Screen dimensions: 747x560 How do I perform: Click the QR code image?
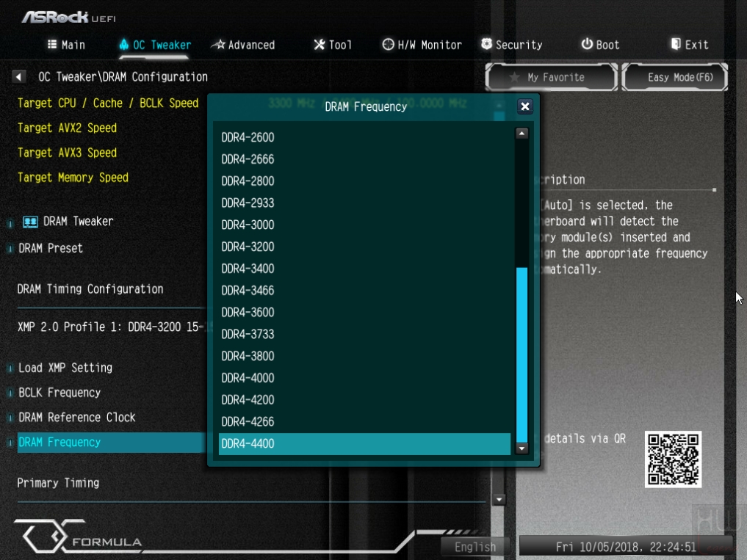tap(673, 459)
